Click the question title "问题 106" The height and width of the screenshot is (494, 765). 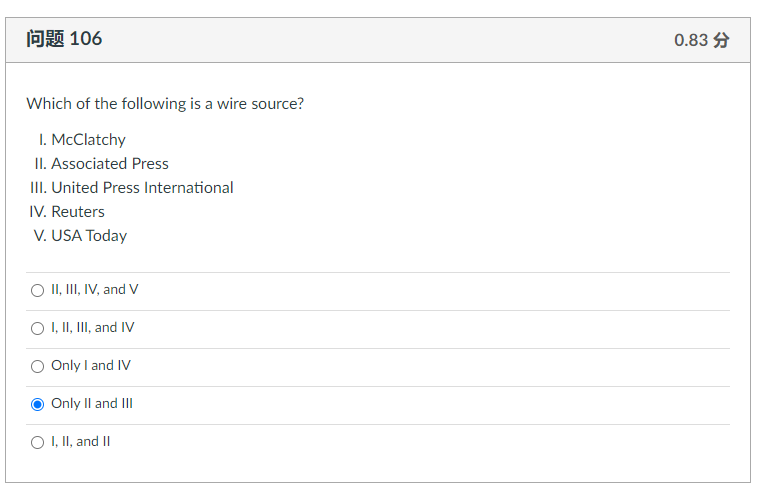pyautogui.click(x=64, y=39)
